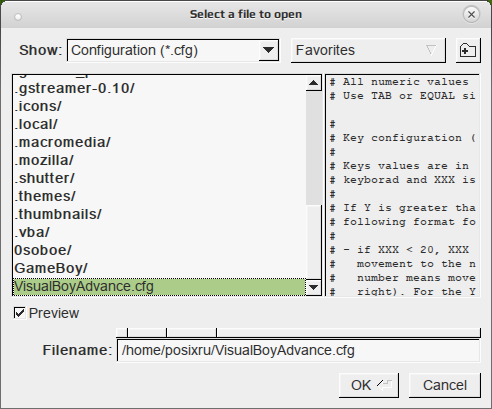Click the file list scroll up arrow
The width and height of the screenshot is (492, 409).
313,83
